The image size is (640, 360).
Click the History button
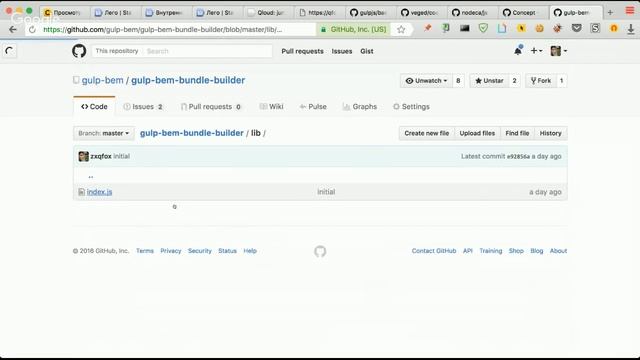(x=551, y=133)
